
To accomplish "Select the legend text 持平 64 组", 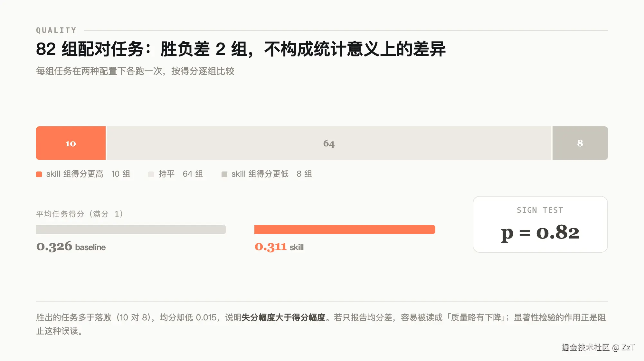I will point(181,174).
